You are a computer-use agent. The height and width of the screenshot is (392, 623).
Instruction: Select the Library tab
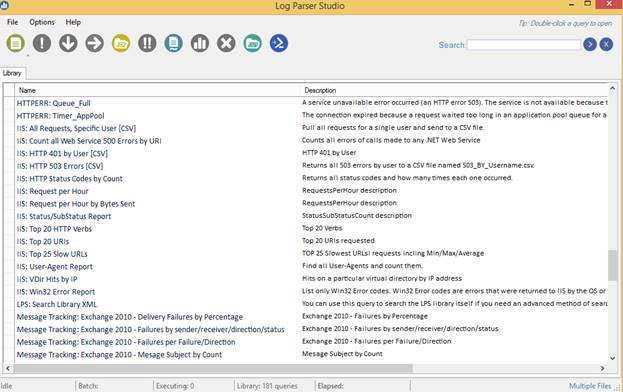12,73
